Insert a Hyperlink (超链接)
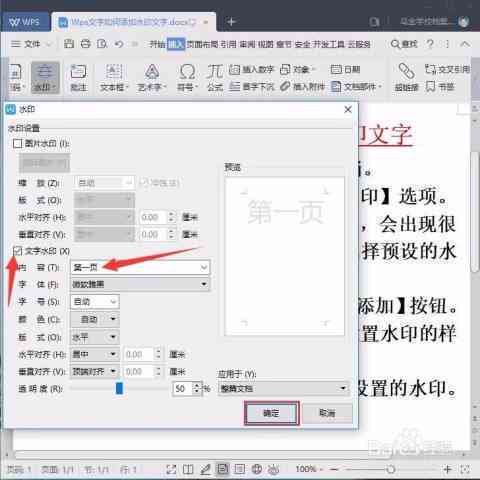480x480 pixels. [406, 77]
